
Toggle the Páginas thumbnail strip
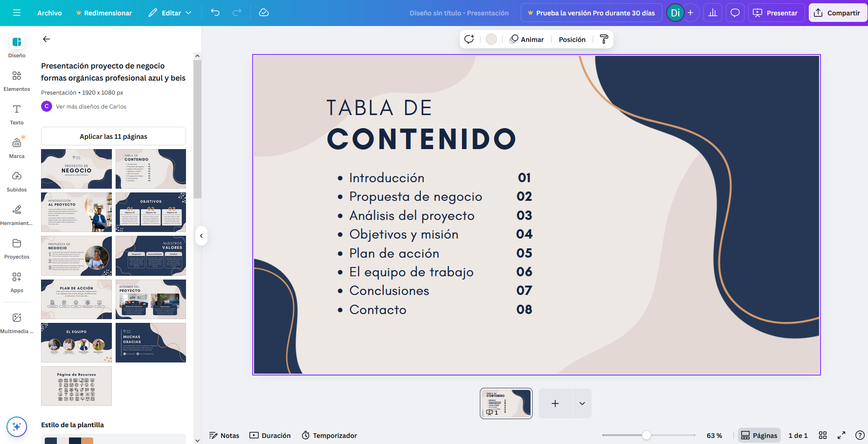coord(759,435)
